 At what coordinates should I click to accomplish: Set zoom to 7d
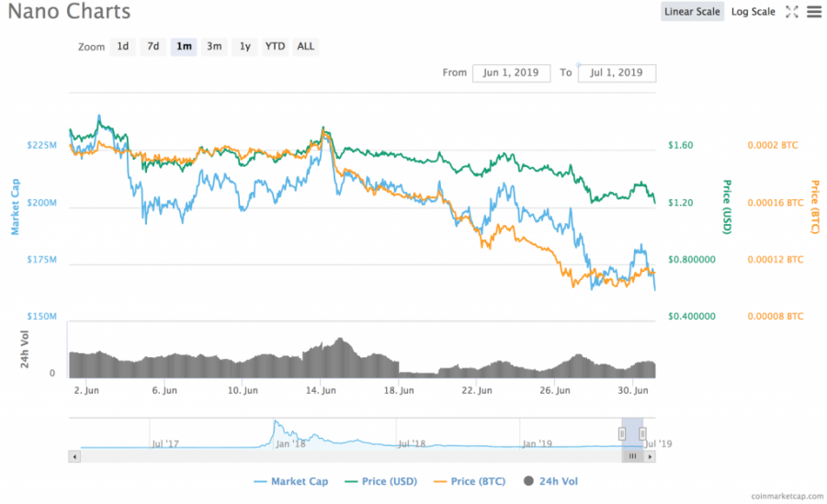click(x=153, y=47)
